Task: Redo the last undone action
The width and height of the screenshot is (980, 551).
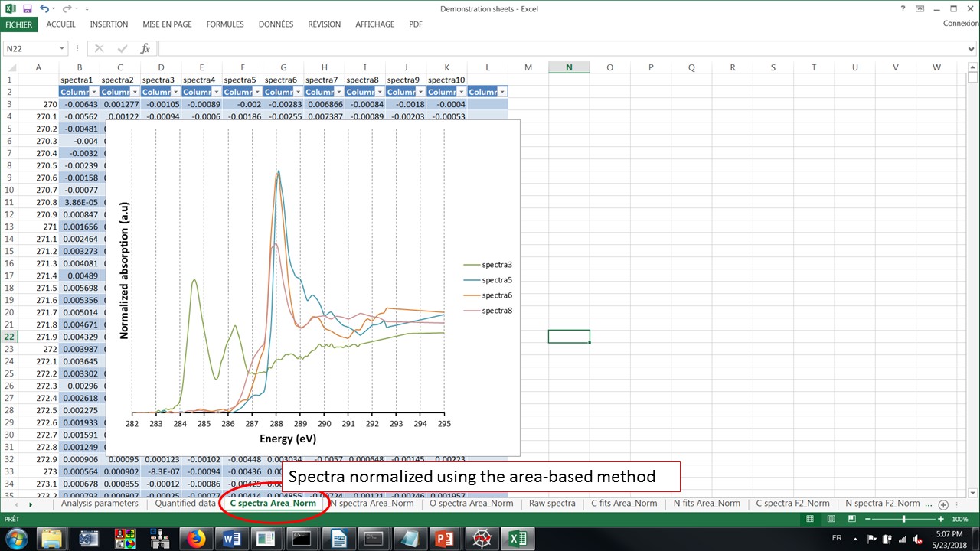Action: [67, 9]
